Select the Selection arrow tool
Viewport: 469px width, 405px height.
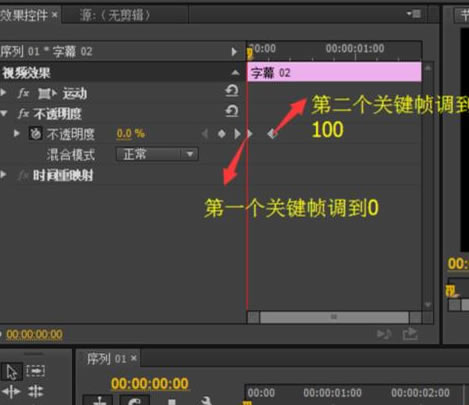click(x=12, y=371)
